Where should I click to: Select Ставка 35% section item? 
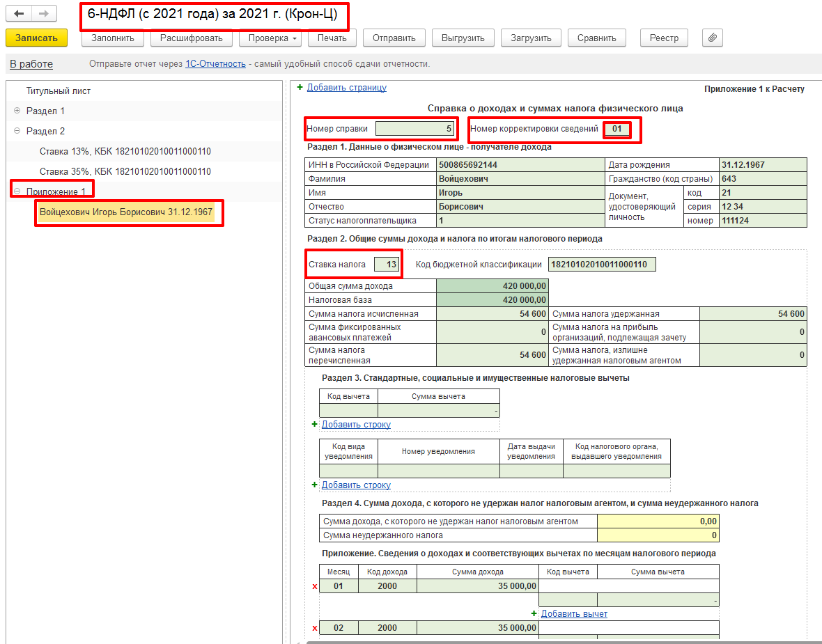click(125, 171)
